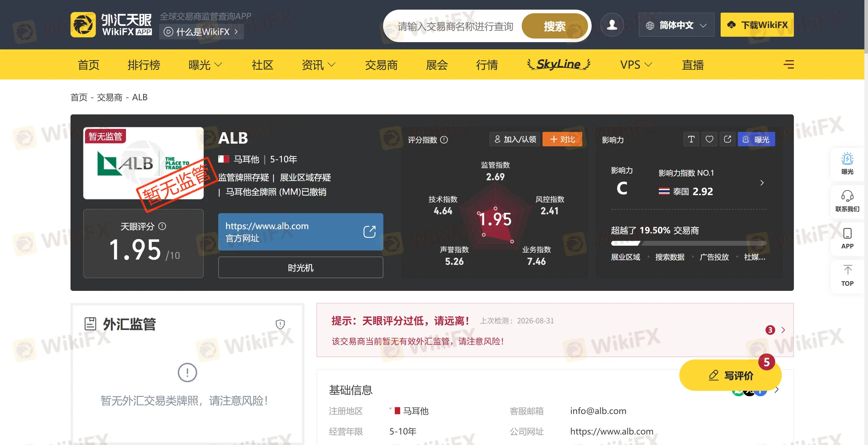Viewport: 868px width, 445px height.
Task: Open 排行榜 in the navigation bar
Action: 144,65
